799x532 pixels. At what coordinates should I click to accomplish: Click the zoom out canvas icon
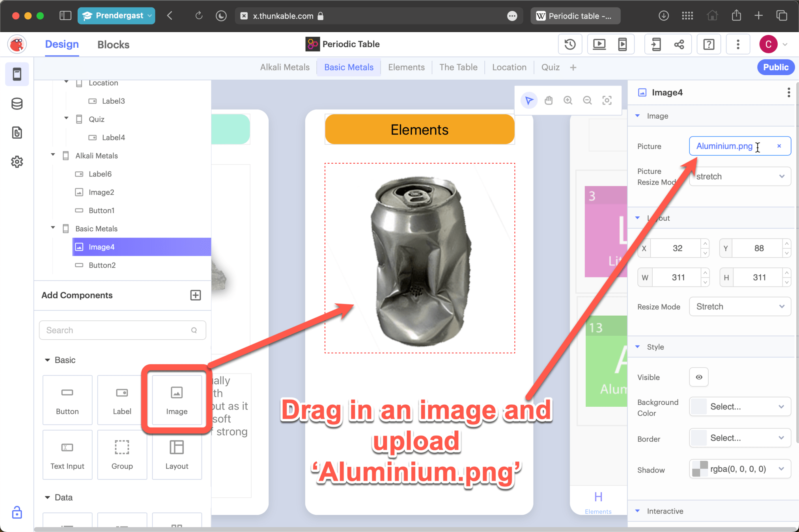pos(587,100)
